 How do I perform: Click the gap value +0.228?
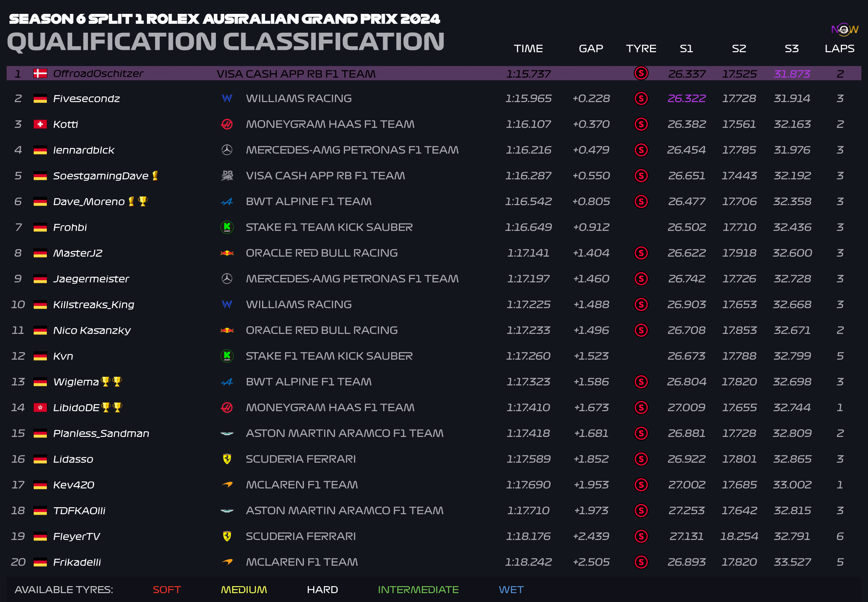(591, 98)
